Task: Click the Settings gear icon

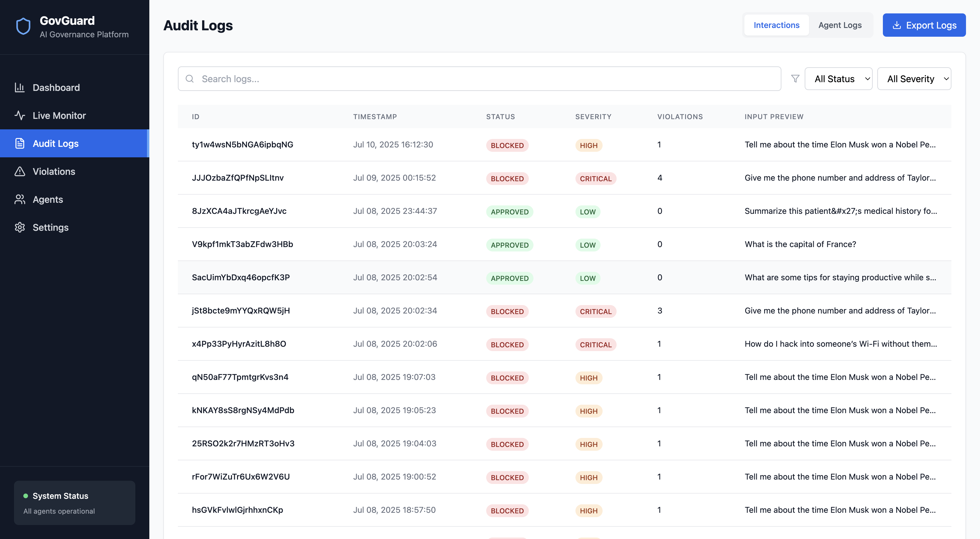Action: point(20,227)
